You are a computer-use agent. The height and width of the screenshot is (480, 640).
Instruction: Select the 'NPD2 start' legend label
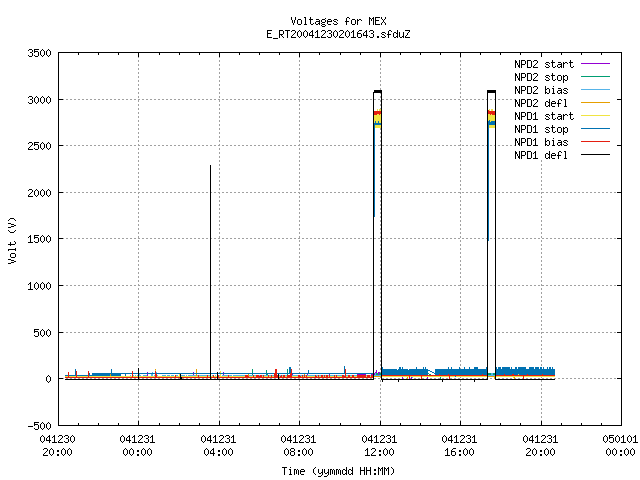544,64
